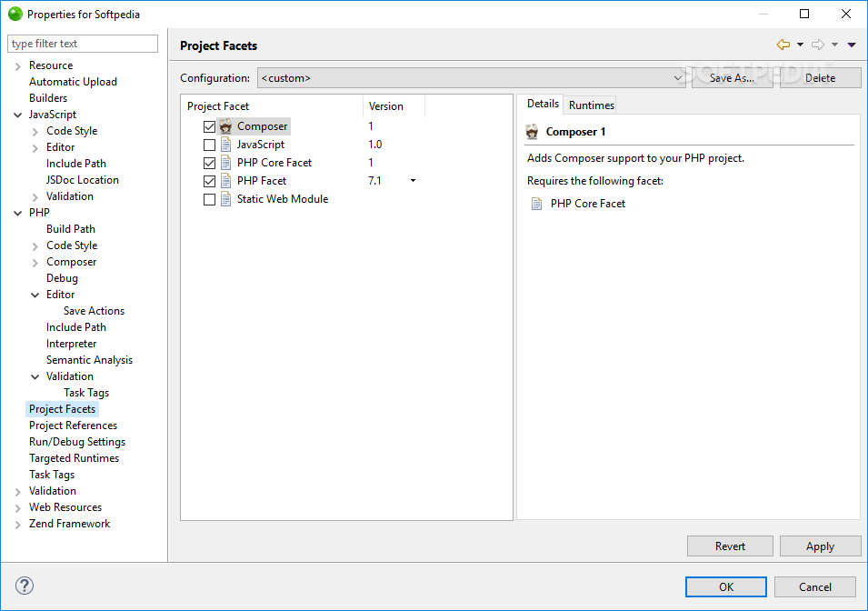Select JSDoc Location under JavaScript
The height and width of the screenshot is (611, 868).
click(83, 180)
